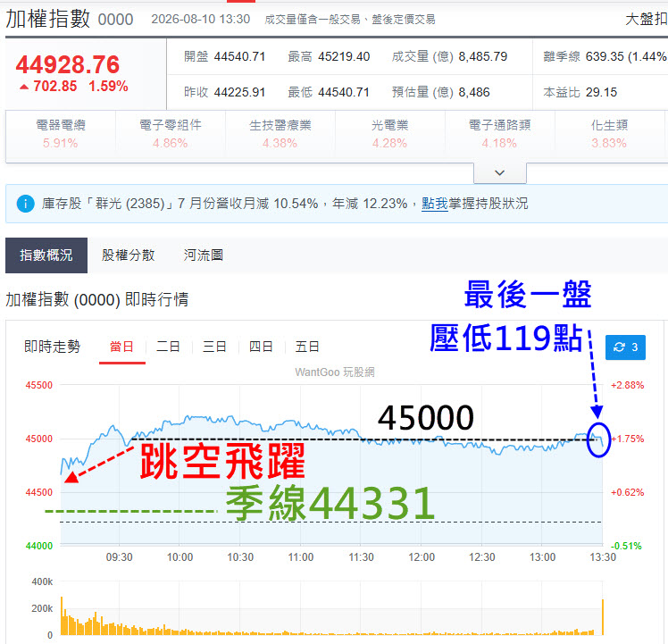Select the 指數概況 tab

[46, 255]
